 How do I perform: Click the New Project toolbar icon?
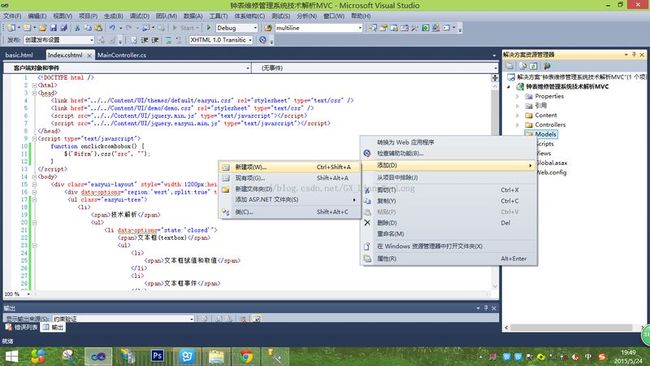pos(11,28)
